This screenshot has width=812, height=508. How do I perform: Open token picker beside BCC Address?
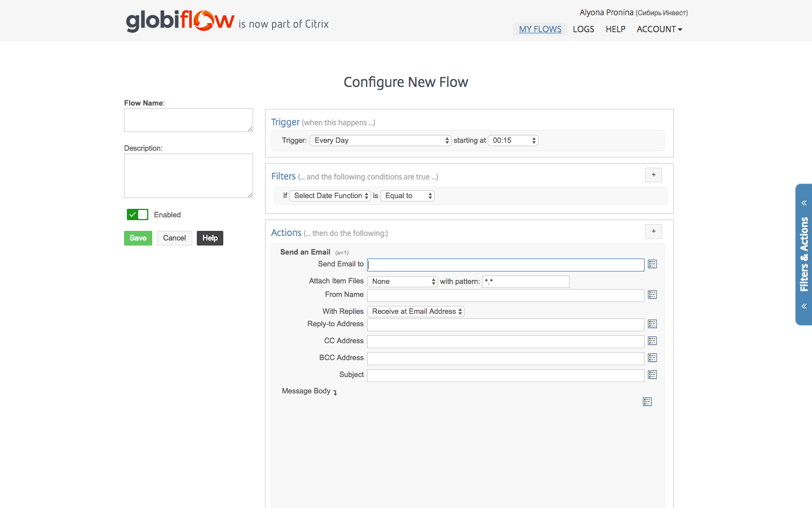point(652,357)
